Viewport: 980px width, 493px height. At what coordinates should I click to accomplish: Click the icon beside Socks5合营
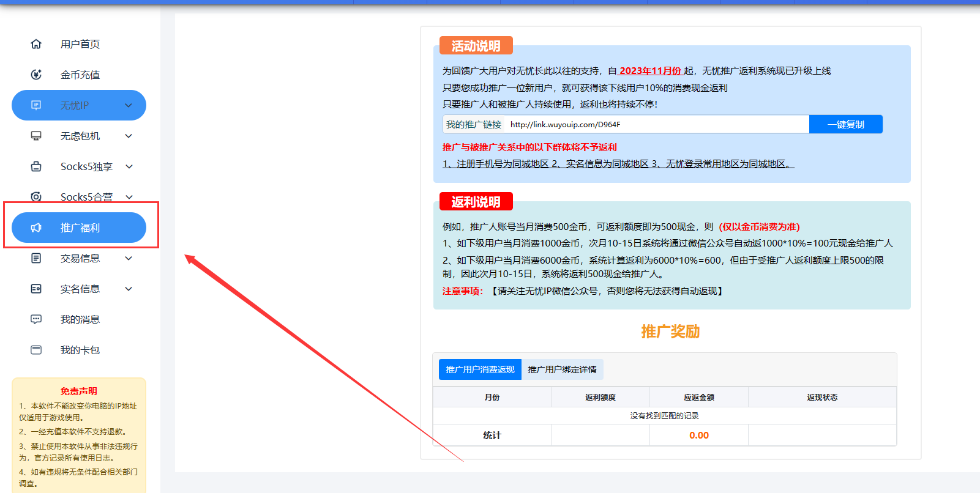[36, 197]
